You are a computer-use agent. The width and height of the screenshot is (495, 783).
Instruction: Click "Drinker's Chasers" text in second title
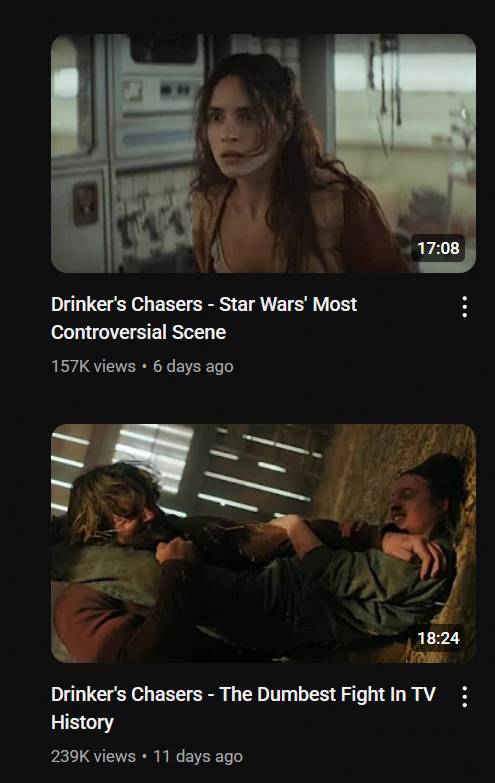click(127, 694)
